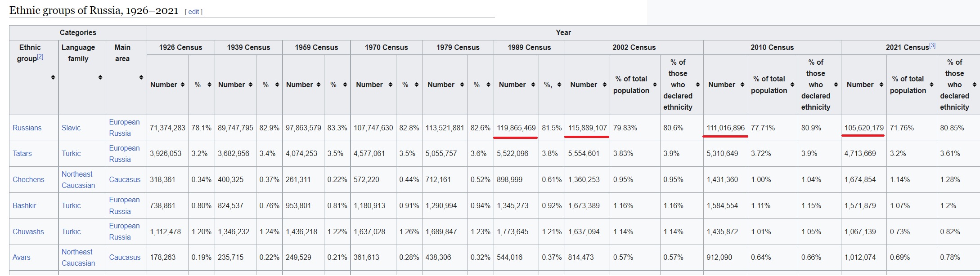Open the Chechens ethnic group link
The image size is (980, 276).
[x=28, y=180]
